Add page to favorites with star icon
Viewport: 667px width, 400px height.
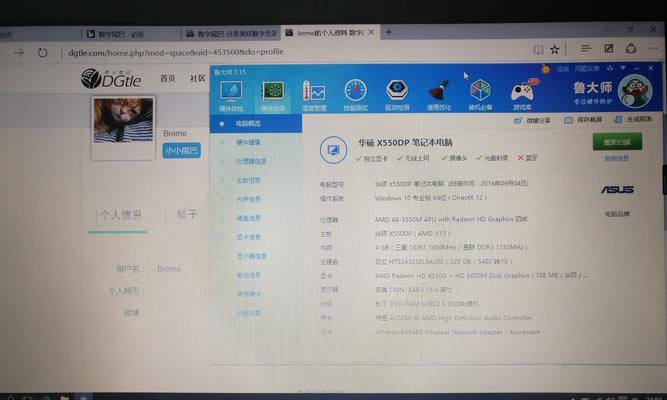[555, 50]
